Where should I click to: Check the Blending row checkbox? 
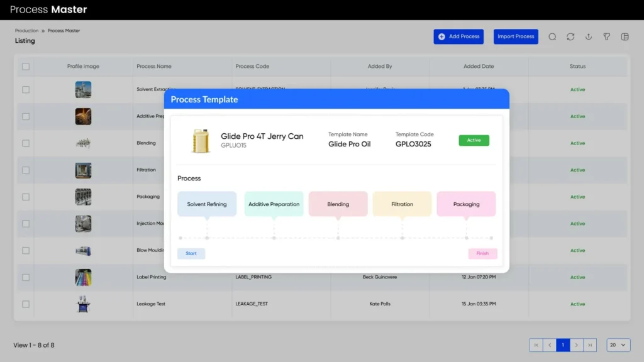click(x=26, y=143)
